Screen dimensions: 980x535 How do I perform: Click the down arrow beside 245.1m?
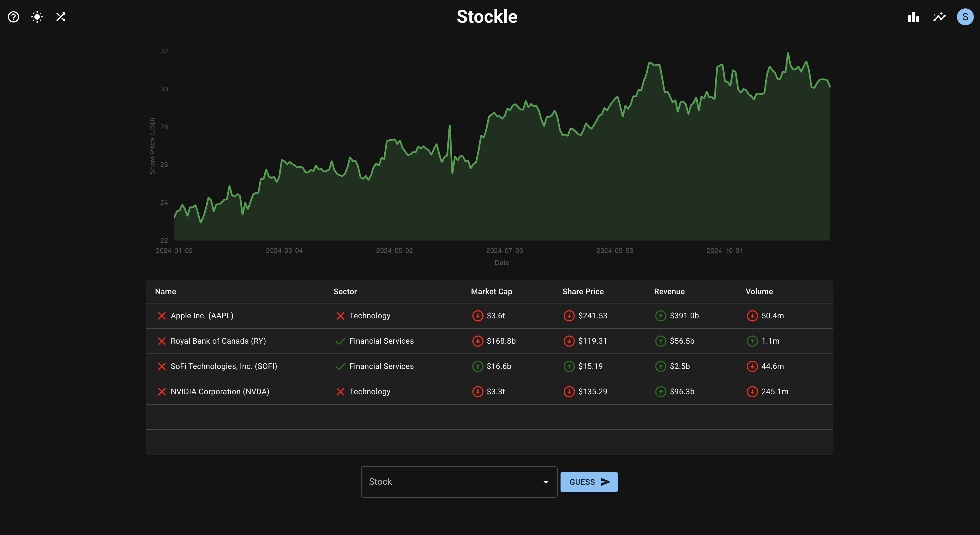pos(752,391)
